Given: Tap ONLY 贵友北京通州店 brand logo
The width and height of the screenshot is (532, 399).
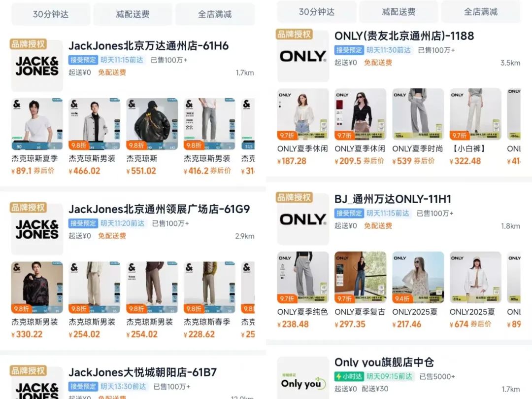Looking at the screenshot, I should 303,56.
